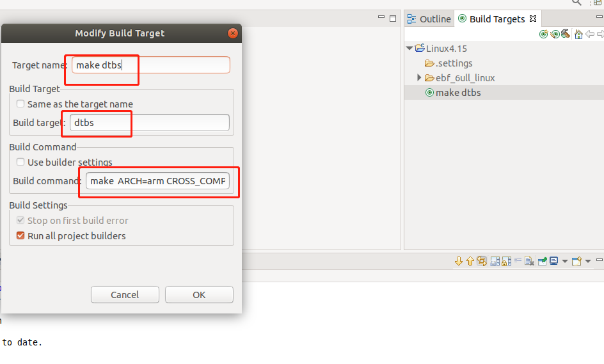Click the Home icon in Build Targets toolbar

[x=578, y=35]
